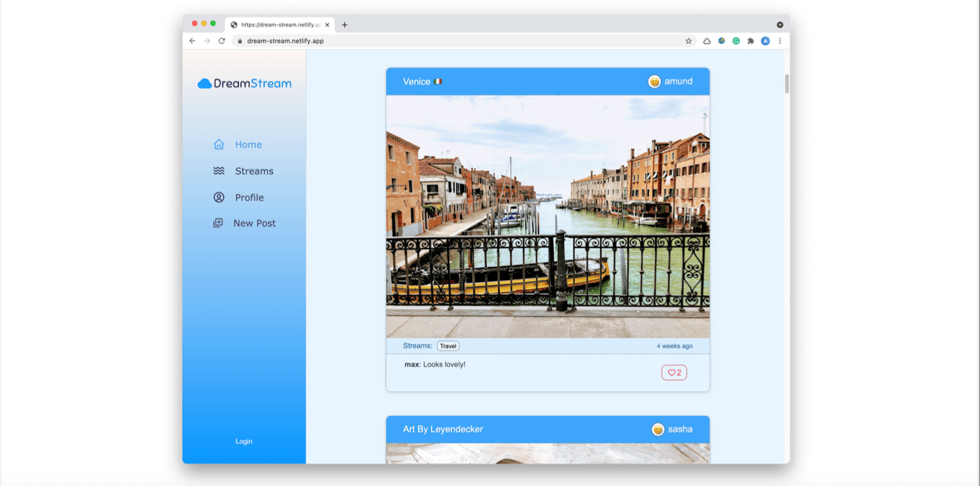Select the dream-stream.netlify browser tab
The height and width of the screenshot is (486, 980).
coord(280,25)
